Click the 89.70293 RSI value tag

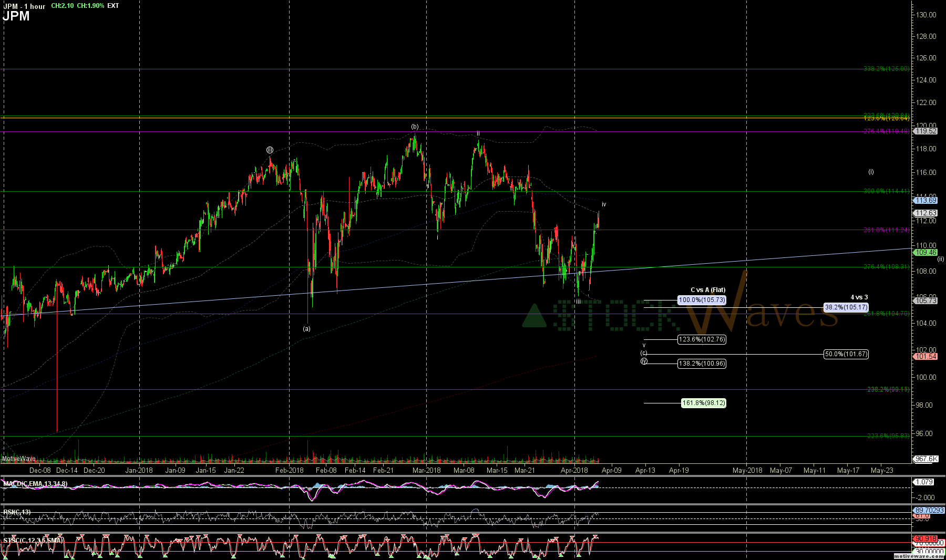tap(929, 510)
